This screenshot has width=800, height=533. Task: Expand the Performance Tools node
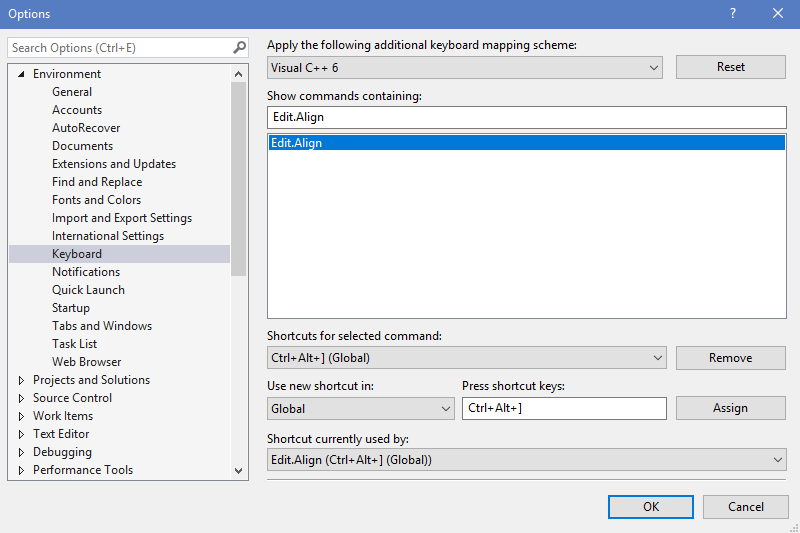click(21, 470)
